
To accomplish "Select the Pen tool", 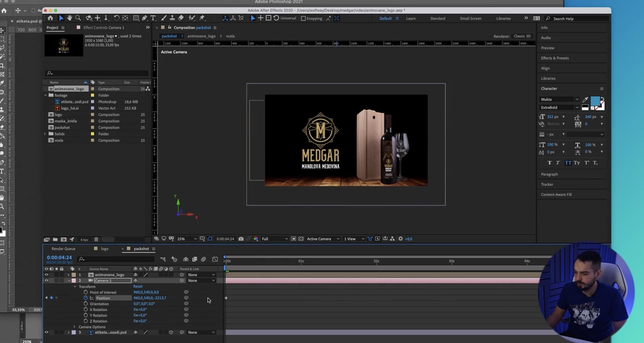I will click(x=145, y=18).
